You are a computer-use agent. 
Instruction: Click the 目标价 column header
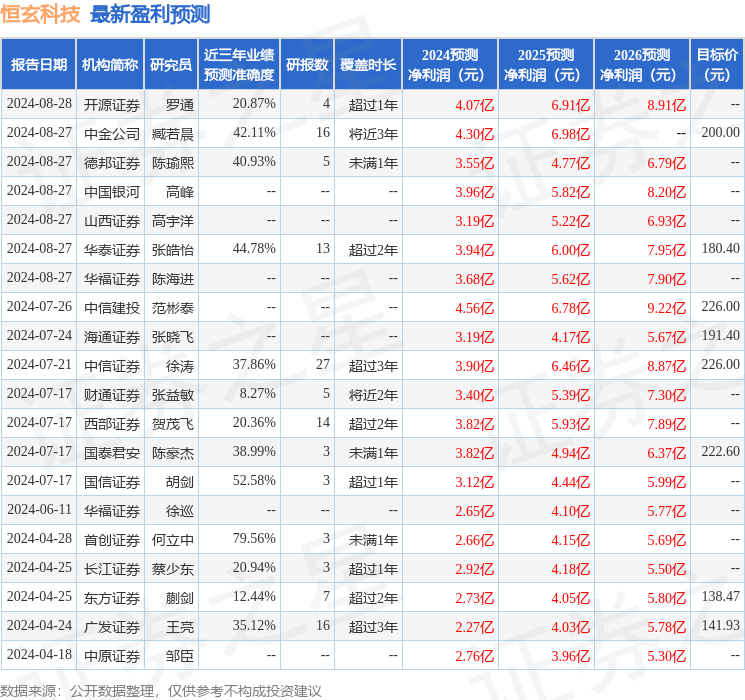click(x=717, y=64)
